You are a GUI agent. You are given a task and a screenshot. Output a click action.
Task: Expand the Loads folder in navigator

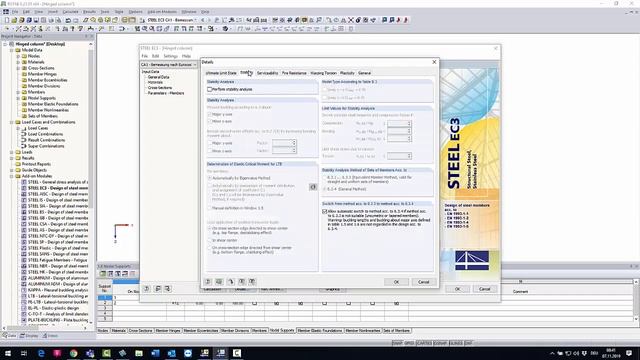tap(12, 152)
